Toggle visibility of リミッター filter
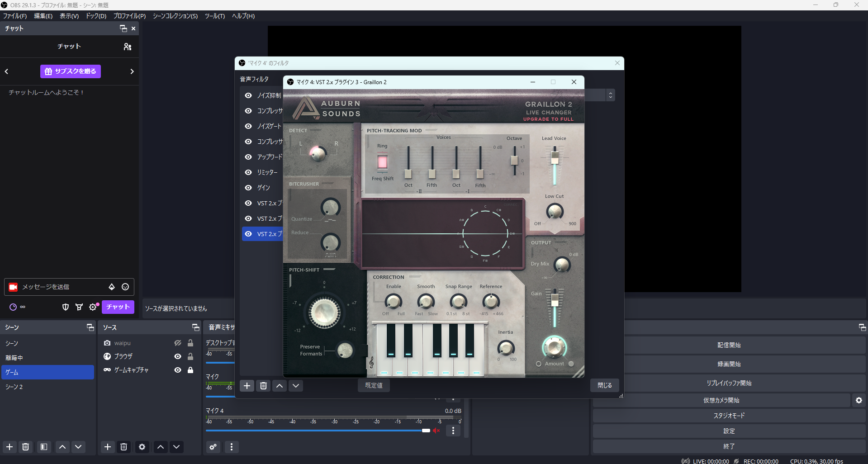The image size is (868, 464). tap(248, 172)
